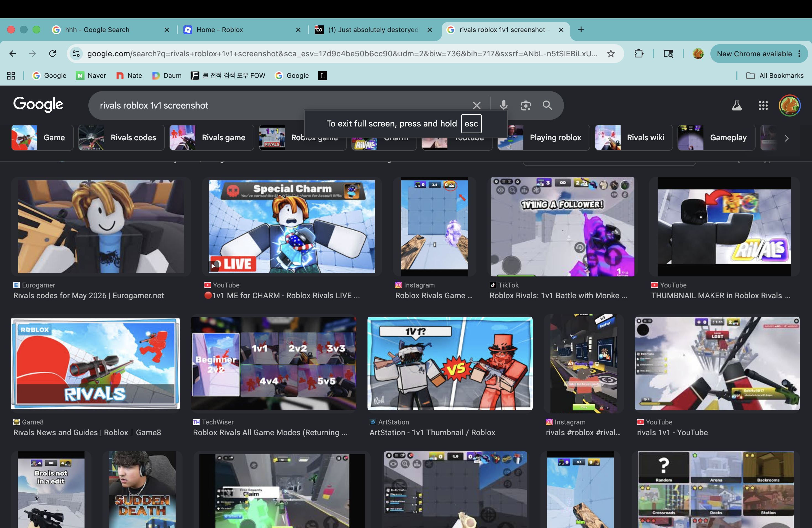Open the SUDDEN DEATH thumbnail
Screen dimensions: 812x528
pyautogui.click(x=142, y=489)
